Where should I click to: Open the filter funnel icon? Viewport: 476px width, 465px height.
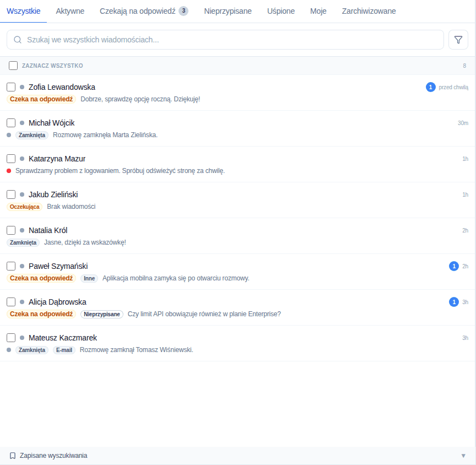click(x=458, y=40)
